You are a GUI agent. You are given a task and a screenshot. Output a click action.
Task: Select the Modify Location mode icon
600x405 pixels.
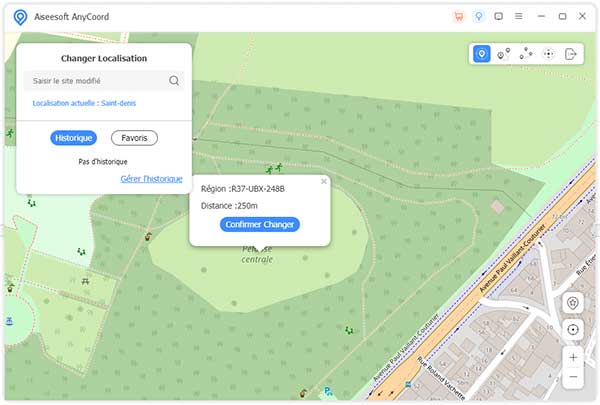coord(482,54)
